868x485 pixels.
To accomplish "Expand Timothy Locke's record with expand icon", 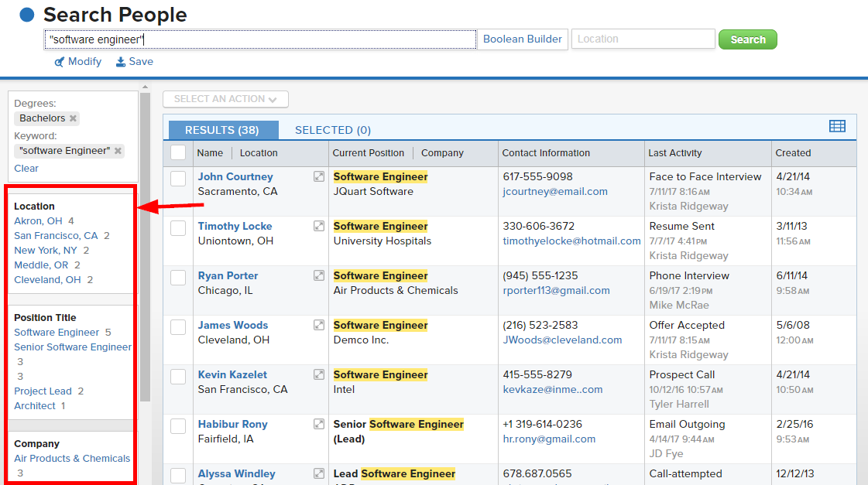I will [318, 227].
